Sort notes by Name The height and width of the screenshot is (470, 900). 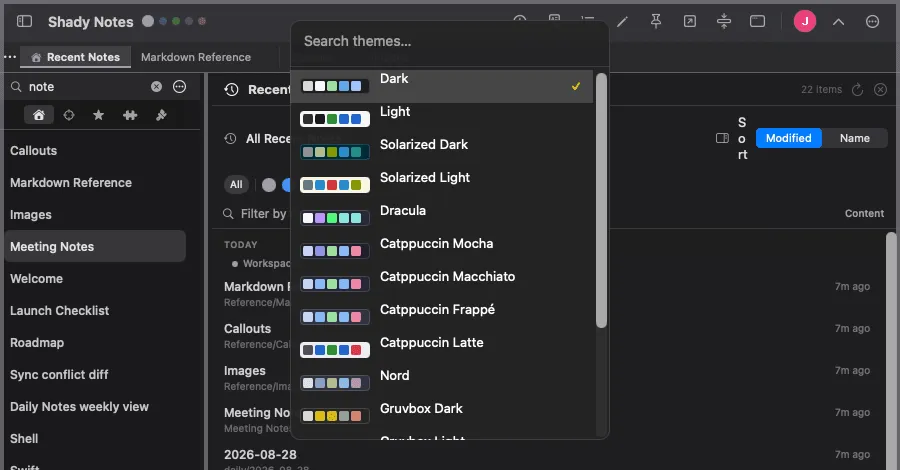pos(855,138)
